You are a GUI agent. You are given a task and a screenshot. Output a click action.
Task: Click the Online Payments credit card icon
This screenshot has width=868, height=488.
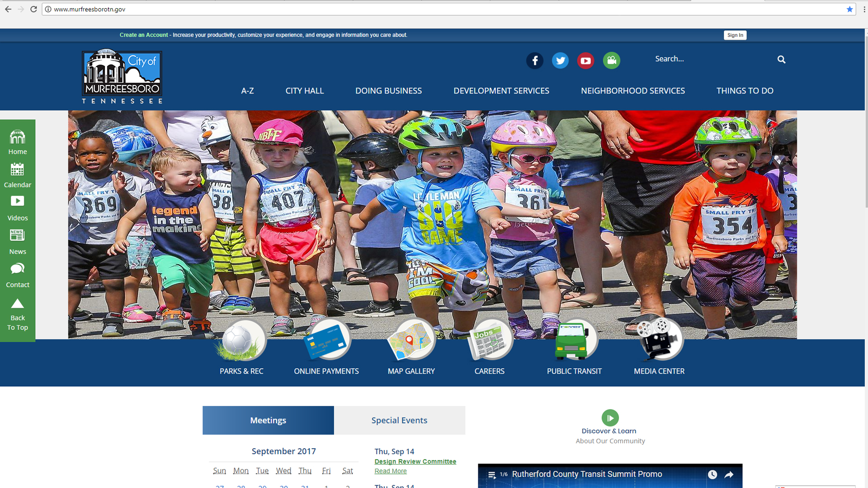[327, 341]
